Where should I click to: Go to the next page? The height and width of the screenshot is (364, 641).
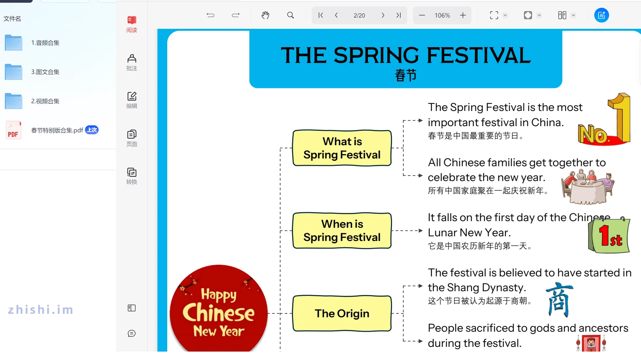click(383, 15)
